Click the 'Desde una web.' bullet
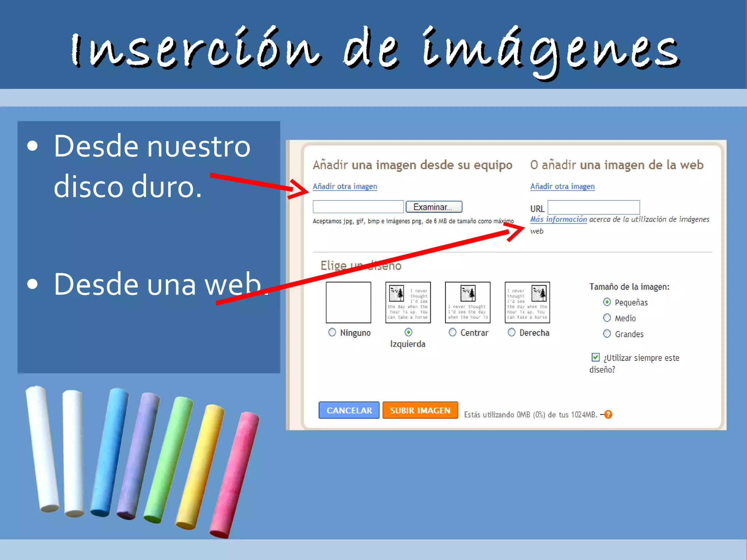The height and width of the screenshot is (560, 747). pyautogui.click(x=161, y=284)
